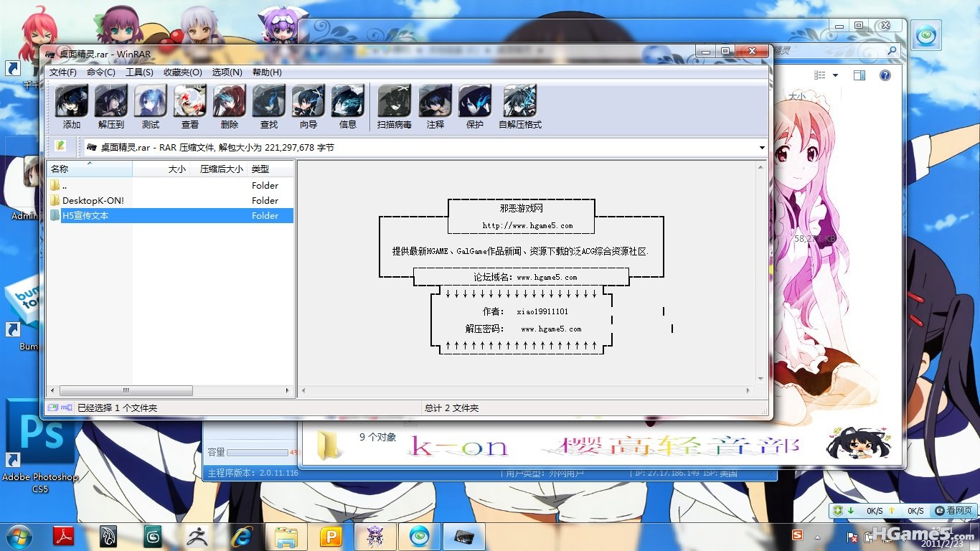This screenshot has width=980, height=551.
Task: Launch the 向导 (Wizard) toolbar tool
Action: point(308,107)
